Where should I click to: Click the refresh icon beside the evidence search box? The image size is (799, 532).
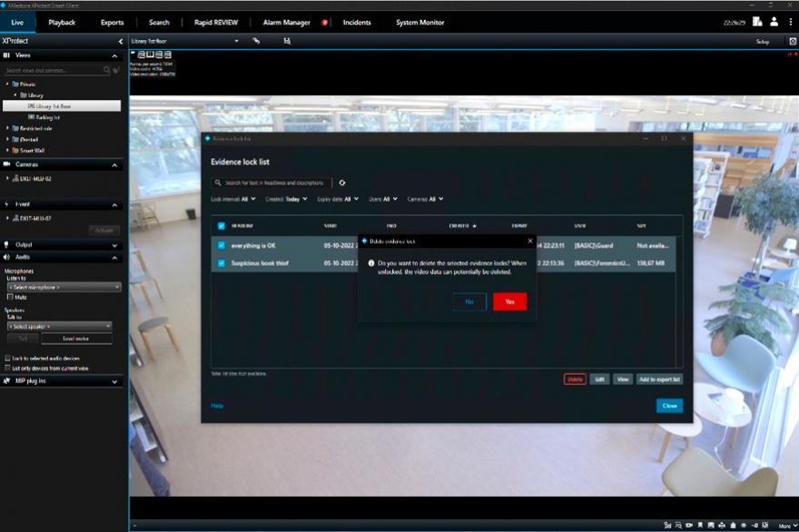[342, 182]
